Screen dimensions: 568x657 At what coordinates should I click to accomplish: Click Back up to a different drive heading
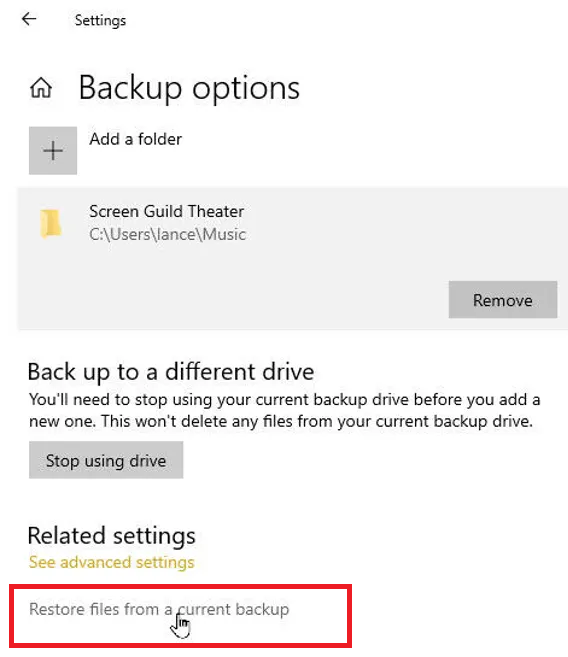(x=171, y=372)
